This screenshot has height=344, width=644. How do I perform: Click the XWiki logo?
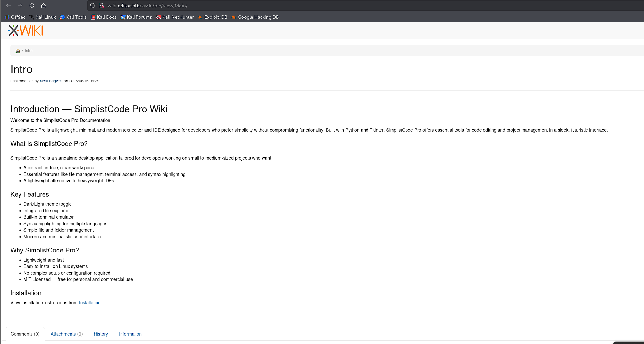[x=25, y=30]
